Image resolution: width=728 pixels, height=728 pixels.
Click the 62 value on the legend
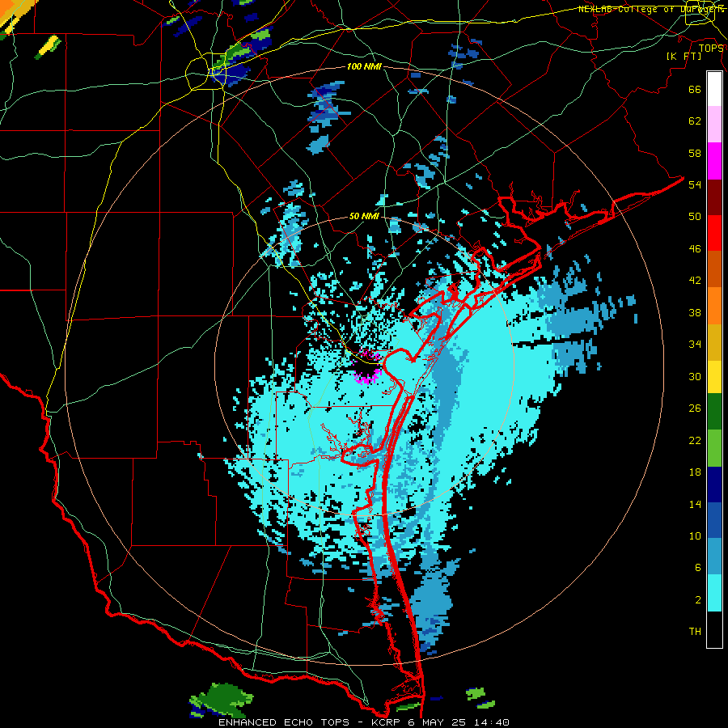point(695,121)
